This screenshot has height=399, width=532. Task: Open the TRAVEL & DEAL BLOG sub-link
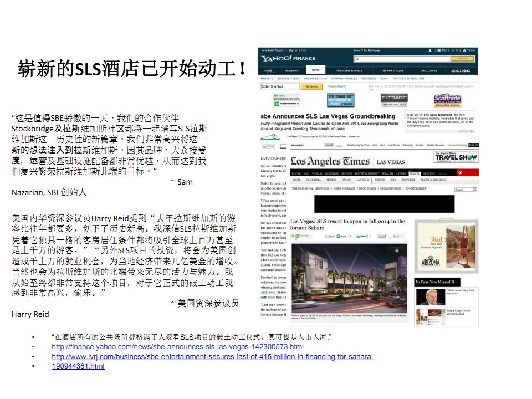433,180
